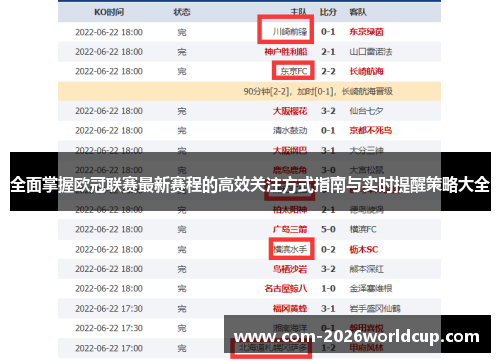Click status 完 in the 17:00 row
Viewport: 500px width, 362px height.
(x=182, y=348)
